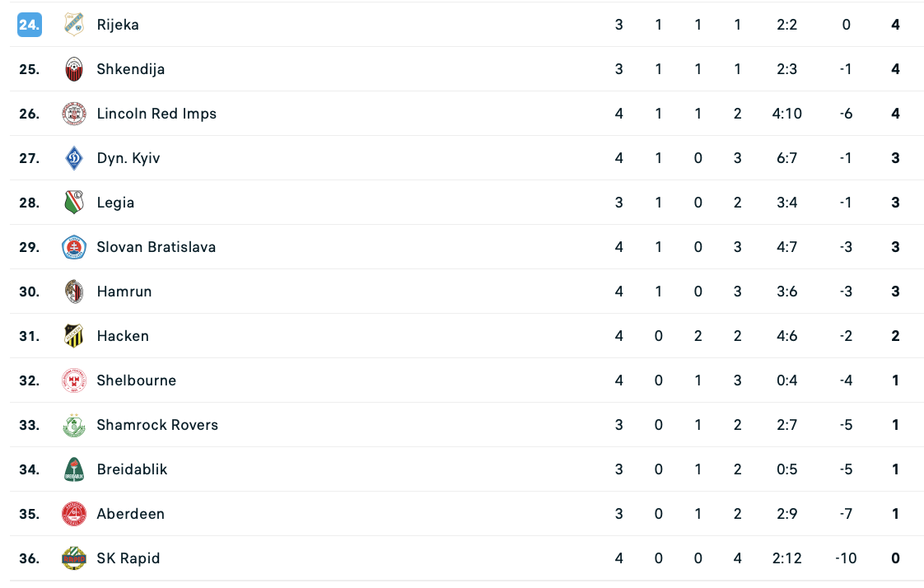Open the SK Rapid logo

click(x=74, y=558)
